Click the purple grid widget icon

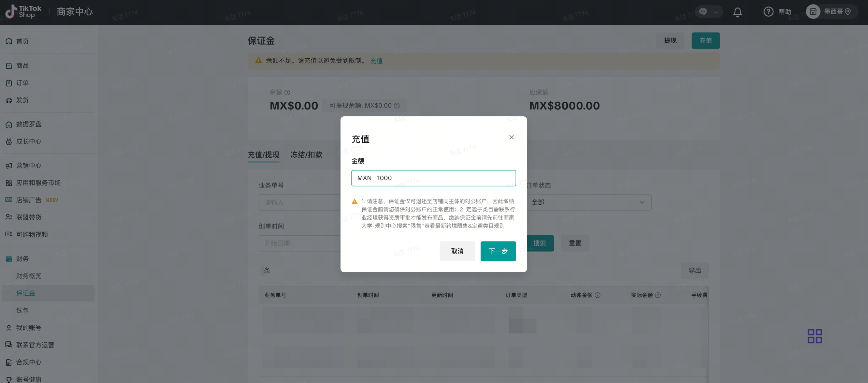pyautogui.click(x=814, y=336)
